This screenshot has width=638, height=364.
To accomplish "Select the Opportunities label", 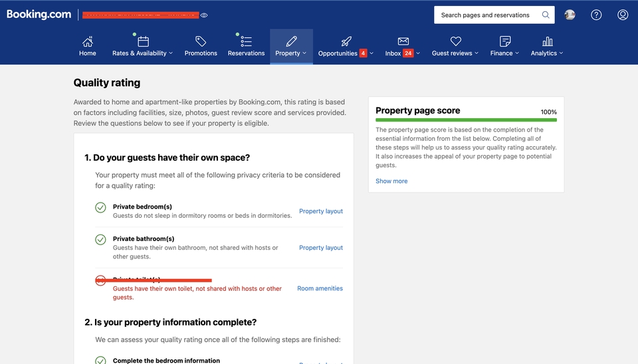I will pyautogui.click(x=338, y=53).
